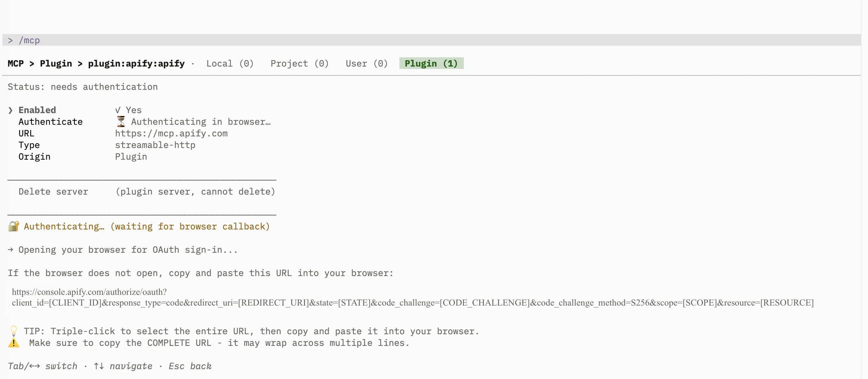The image size is (868, 379).
Task: Click 'Opening your browser for OAuth sign-in...' line
Action: coord(128,250)
